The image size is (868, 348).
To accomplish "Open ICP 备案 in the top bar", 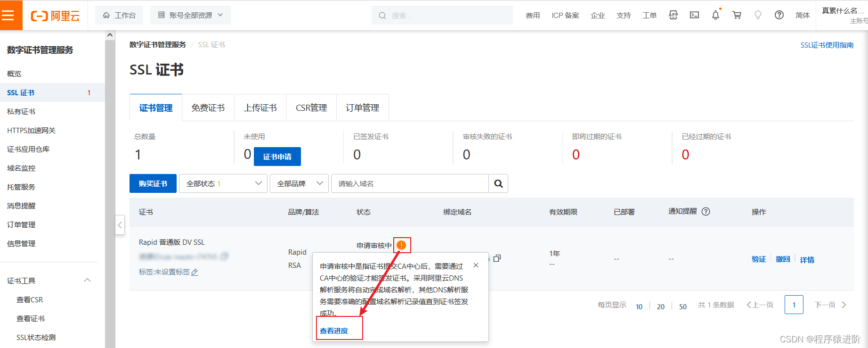I will coord(565,15).
